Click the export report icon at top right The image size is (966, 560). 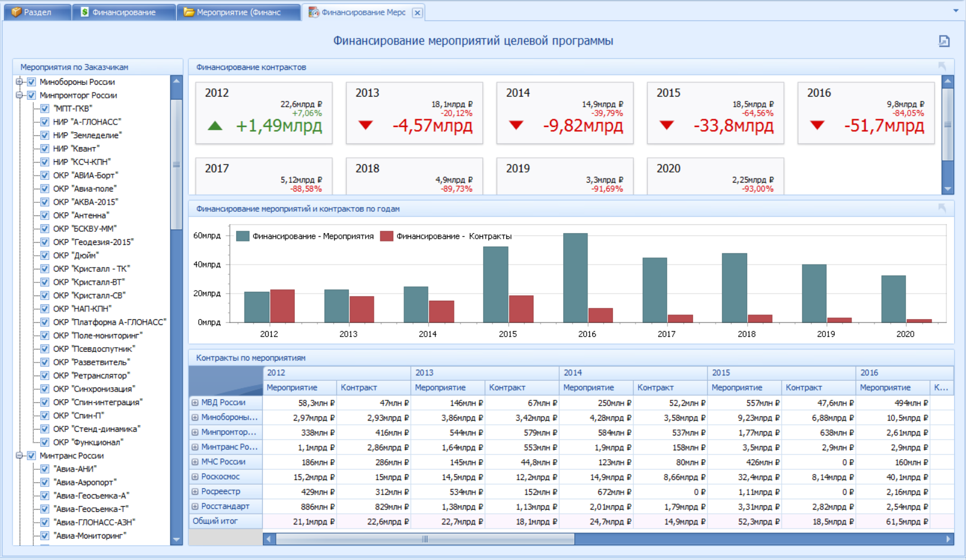(x=944, y=41)
